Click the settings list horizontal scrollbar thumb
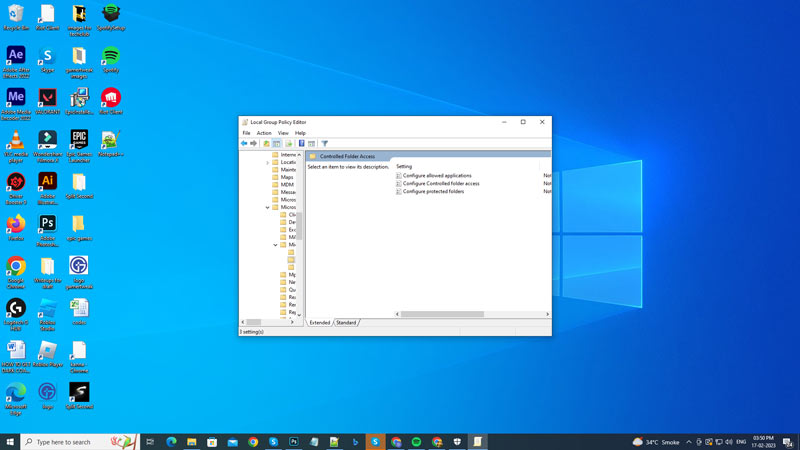The height and width of the screenshot is (450, 800). pyautogui.click(x=442, y=314)
